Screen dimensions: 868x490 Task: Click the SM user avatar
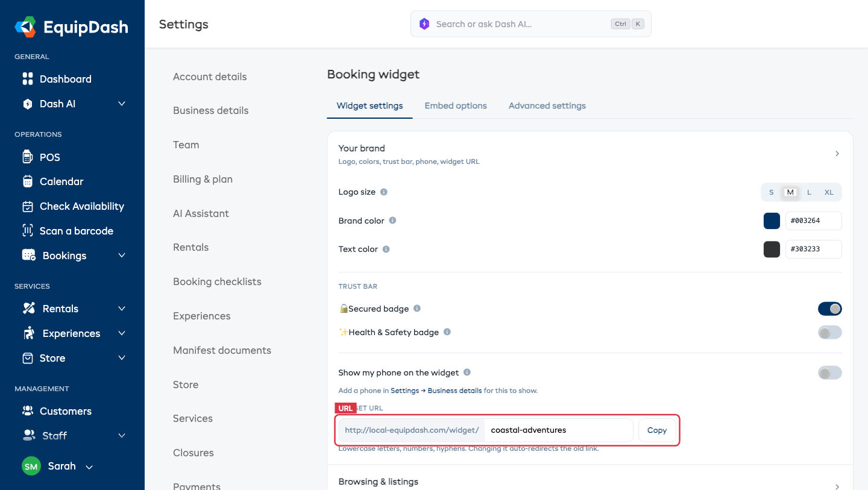[31, 466]
